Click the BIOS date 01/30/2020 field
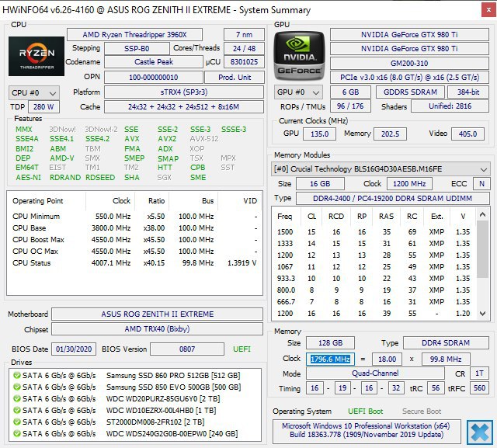 pos(74,349)
